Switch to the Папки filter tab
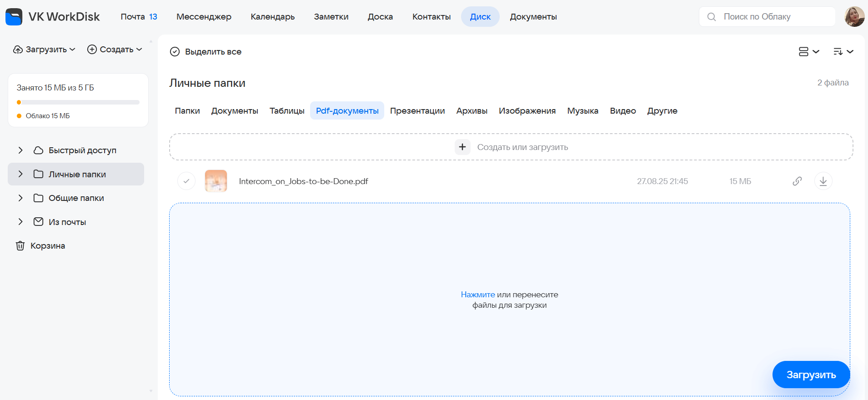Image resolution: width=868 pixels, height=400 pixels. tap(187, 111)
